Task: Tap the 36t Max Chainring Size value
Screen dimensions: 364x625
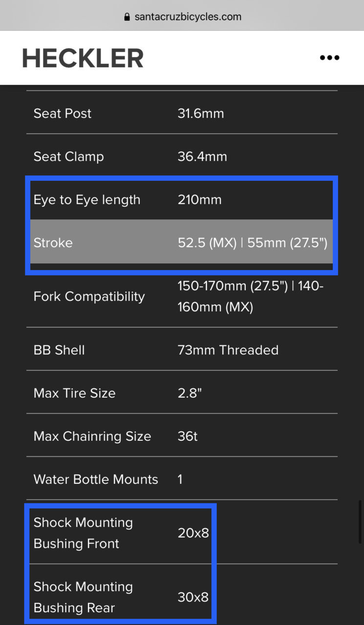Action: point(188,436)
